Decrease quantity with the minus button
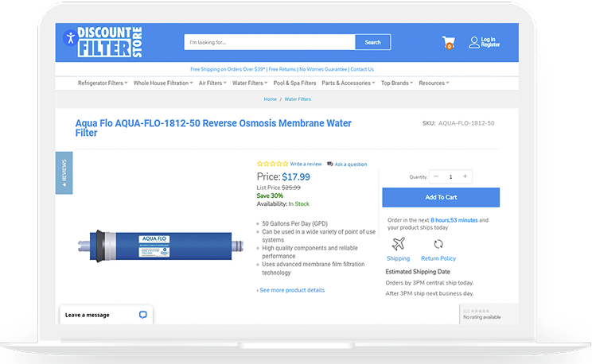592x364 pixels. coord(436,176)
